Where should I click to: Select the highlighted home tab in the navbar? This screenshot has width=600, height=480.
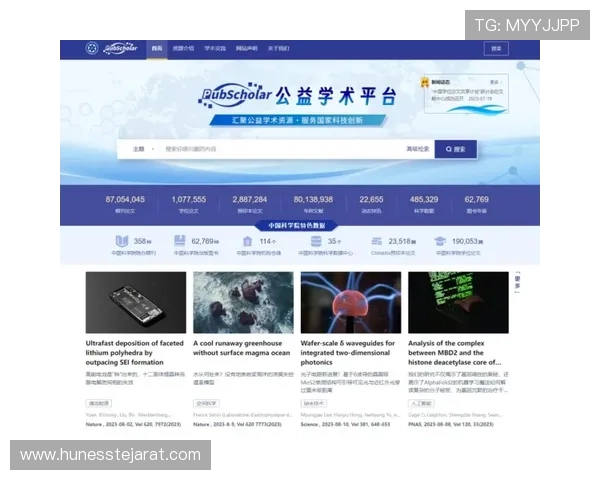tap(157, 49)
